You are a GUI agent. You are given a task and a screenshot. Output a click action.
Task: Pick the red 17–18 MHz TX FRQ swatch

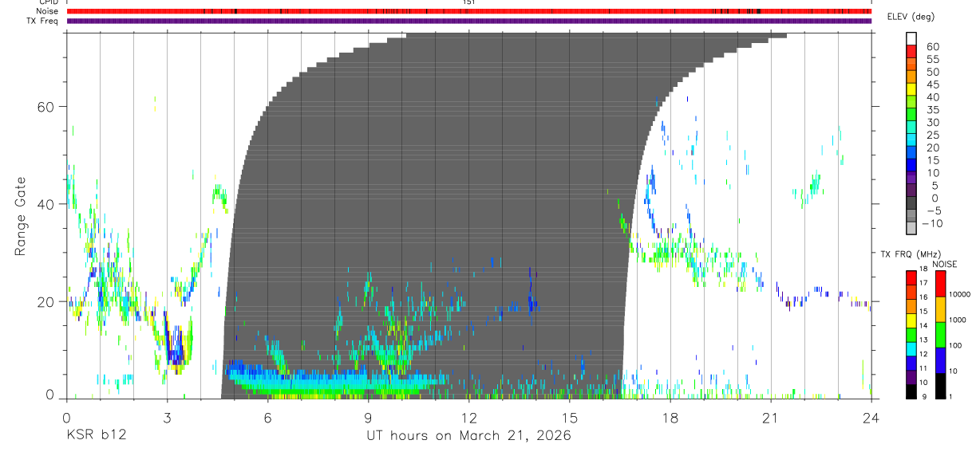tap(911, 277)
